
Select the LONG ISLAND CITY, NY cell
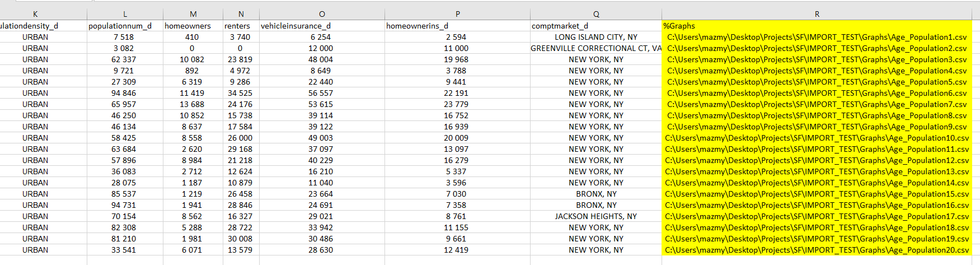coord(596,37)
